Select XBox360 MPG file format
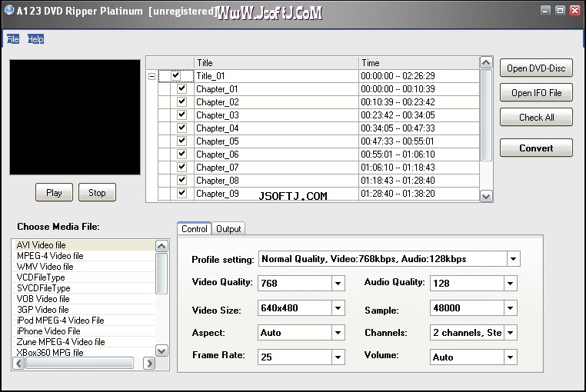 (x=84, y=352)
